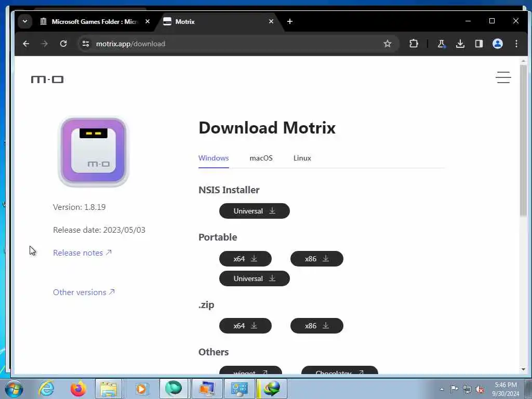Download Portable x64 build
Screen dimensions: 532x399
[x=245, y=259]
